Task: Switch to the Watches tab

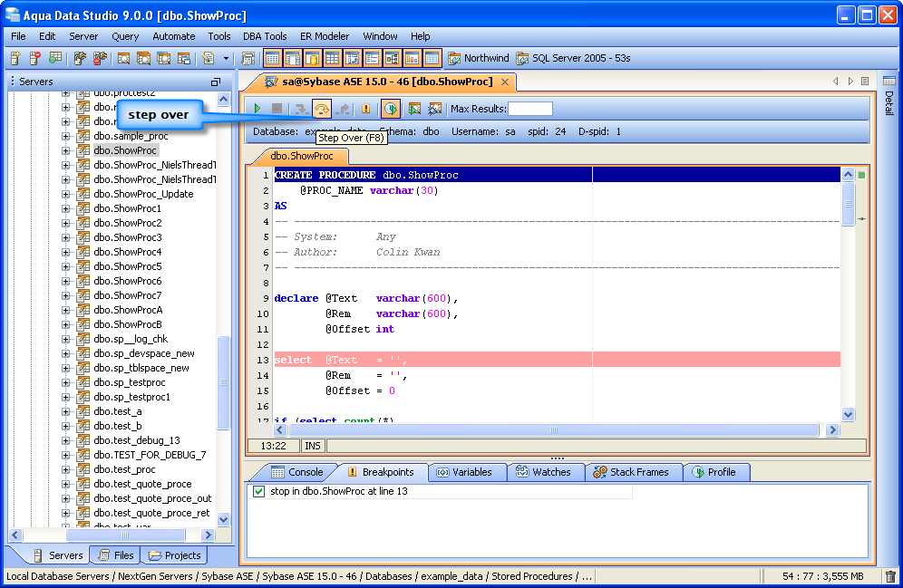Action: (x=544, y=472)
